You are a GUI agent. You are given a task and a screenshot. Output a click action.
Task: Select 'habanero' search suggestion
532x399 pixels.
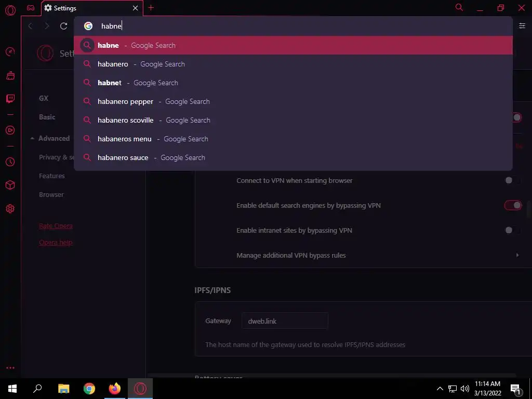pos(293,64)
